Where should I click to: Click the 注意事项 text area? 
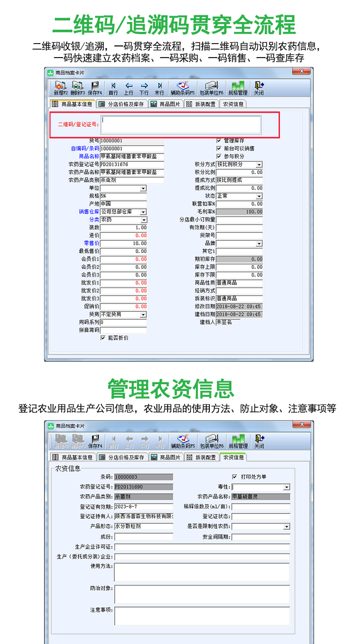(x=202, y=616)
